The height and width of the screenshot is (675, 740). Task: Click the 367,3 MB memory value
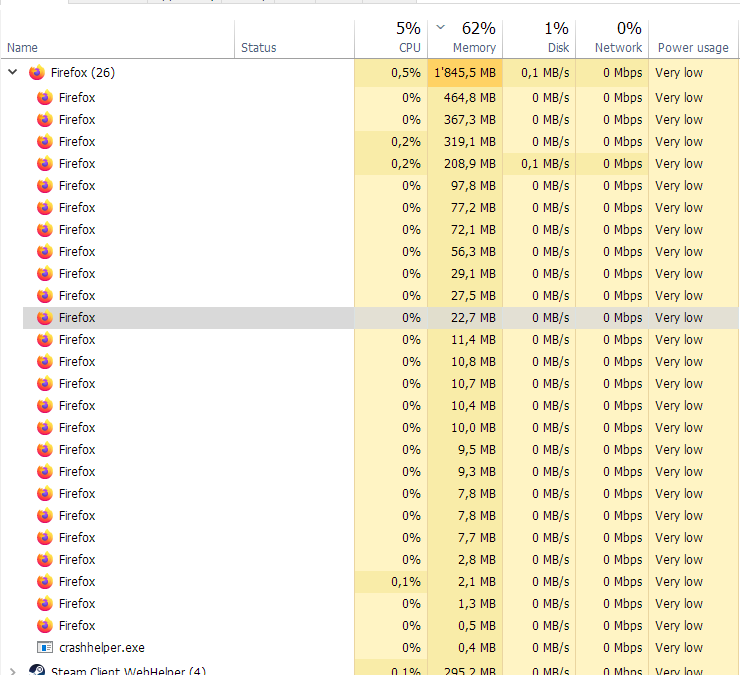pyautogui.click(x=470, y=120)
